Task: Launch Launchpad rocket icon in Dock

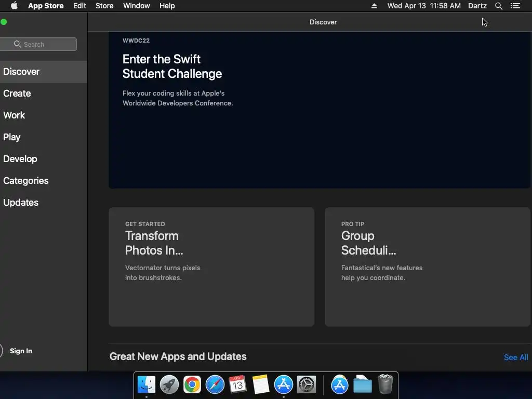Action: pos(169,384)
